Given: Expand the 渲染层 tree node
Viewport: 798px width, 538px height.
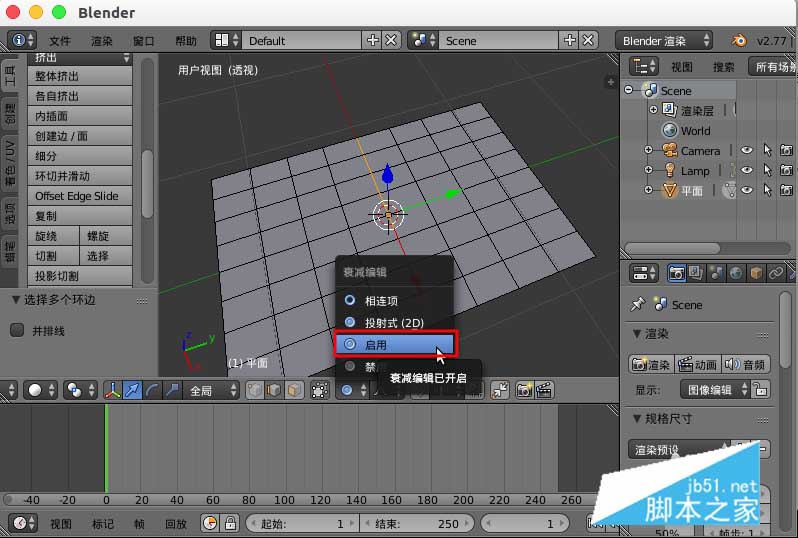Looking at the screenshot, I should (x=653, y=109).
